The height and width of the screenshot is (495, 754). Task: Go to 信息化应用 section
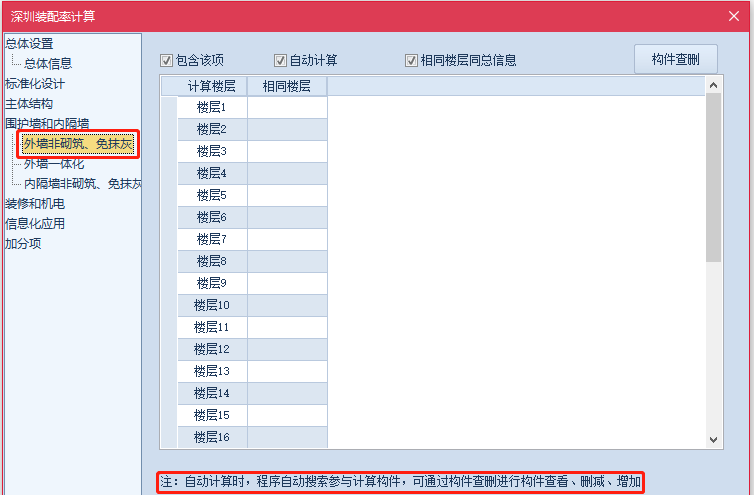click(35, 224)
